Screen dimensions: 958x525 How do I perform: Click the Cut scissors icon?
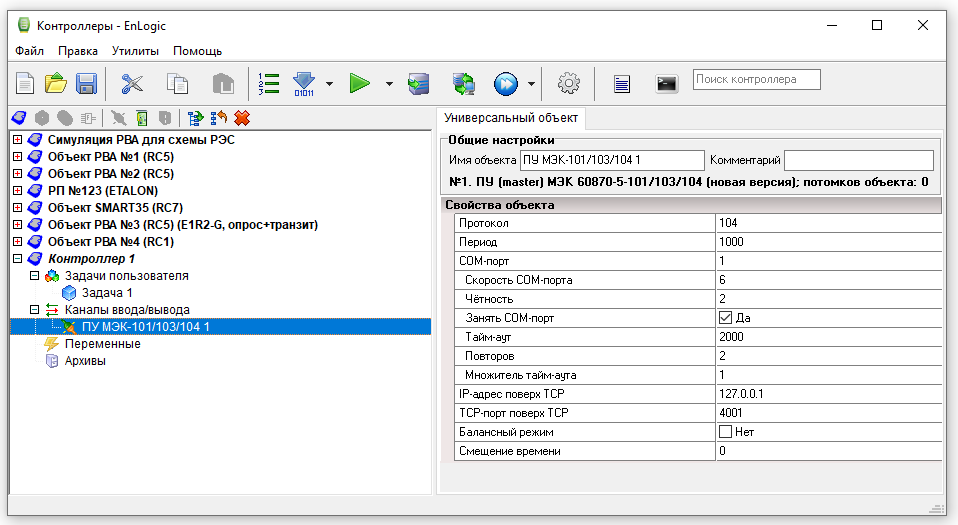pyautogui.click(x=132, y=84)
